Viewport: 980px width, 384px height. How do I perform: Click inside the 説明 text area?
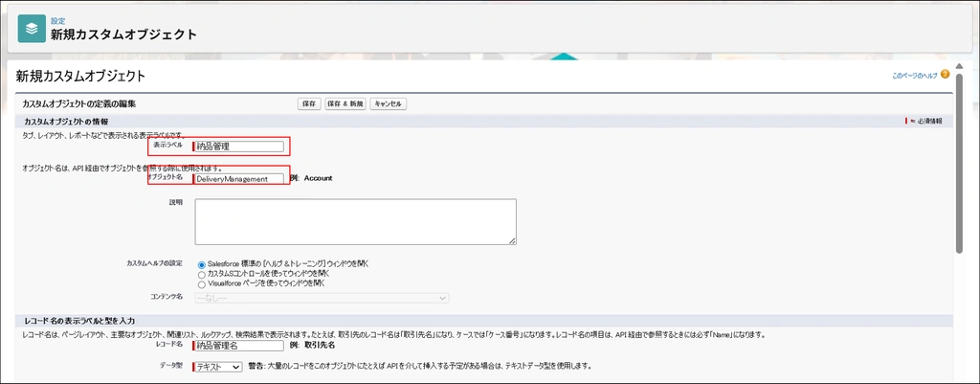pyautogui.click(x=355, y=221)
